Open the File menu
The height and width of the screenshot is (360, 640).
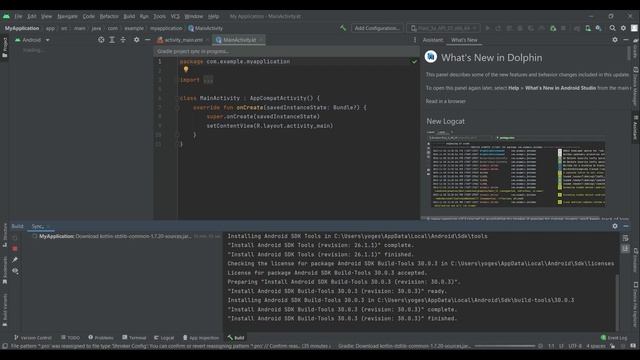click(x=18, y=16)
